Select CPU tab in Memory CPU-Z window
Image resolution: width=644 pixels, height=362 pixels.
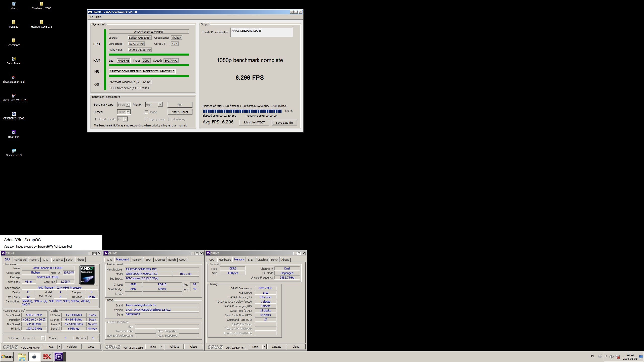click(212, 260)
